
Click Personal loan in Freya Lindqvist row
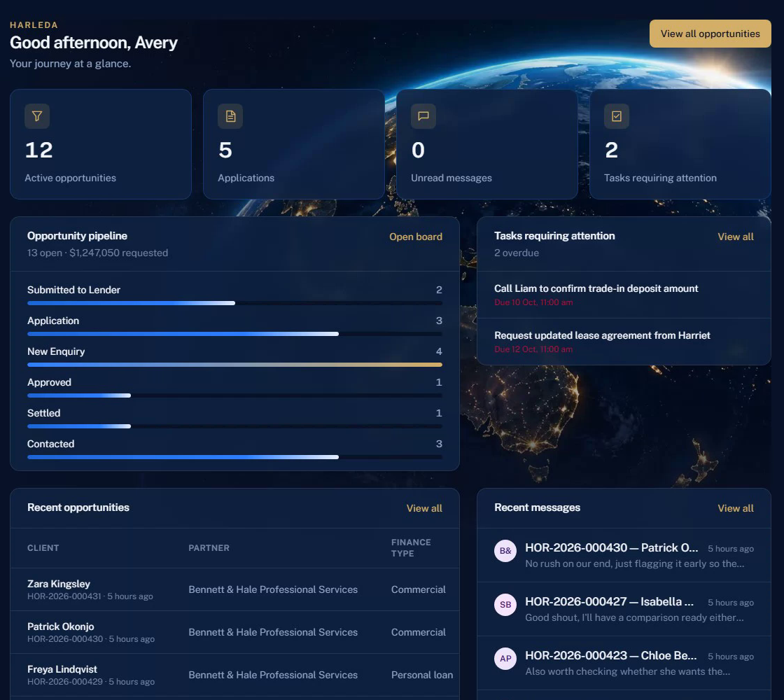[x=422, y=675]
